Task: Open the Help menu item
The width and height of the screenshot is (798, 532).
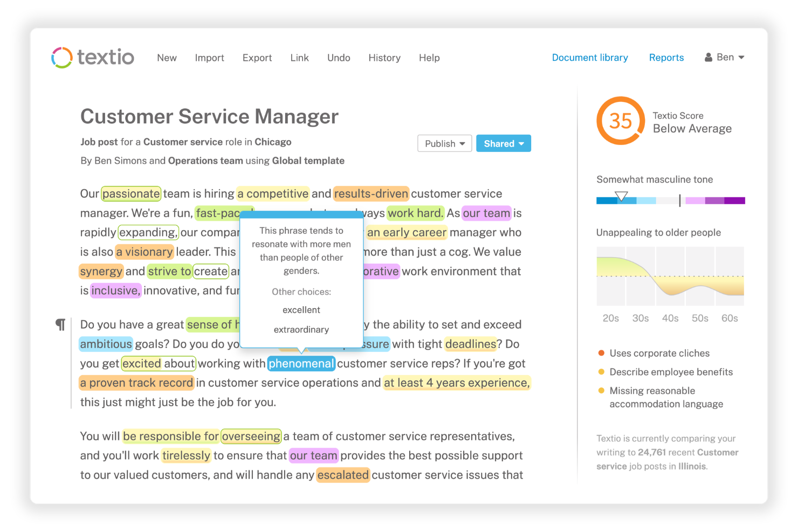Action: (x=429, y=58)
